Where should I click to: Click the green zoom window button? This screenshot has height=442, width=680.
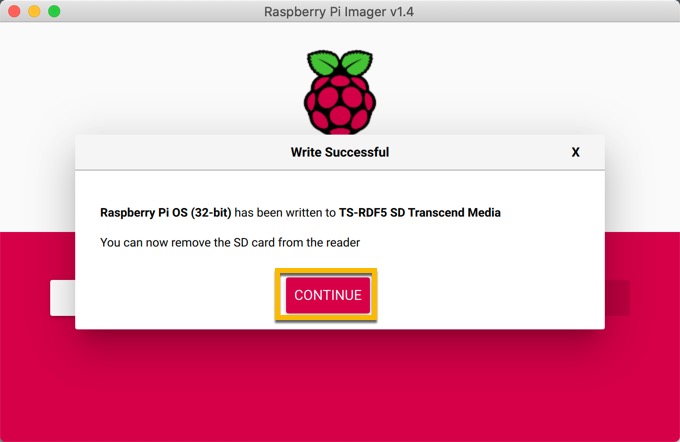[x=54, y=11]
